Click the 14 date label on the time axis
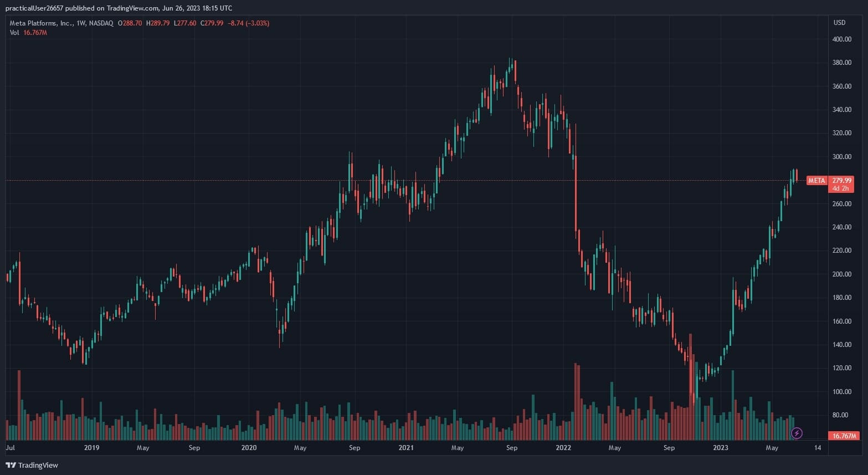This screenshot has width=868, height=475. click(x=818, y=448)
